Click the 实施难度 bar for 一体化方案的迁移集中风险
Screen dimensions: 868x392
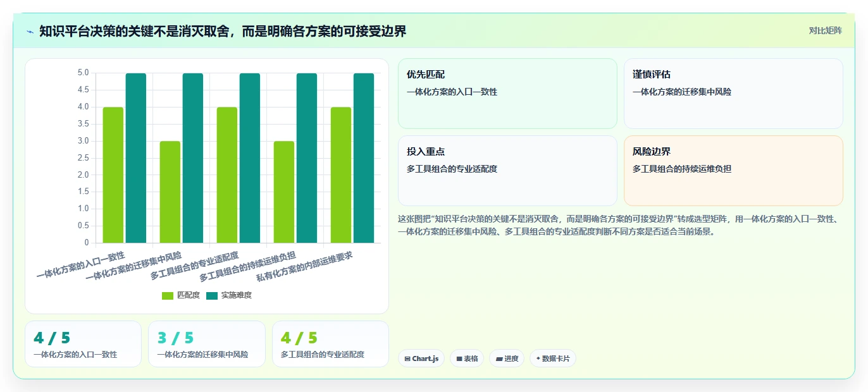point(193,158)
